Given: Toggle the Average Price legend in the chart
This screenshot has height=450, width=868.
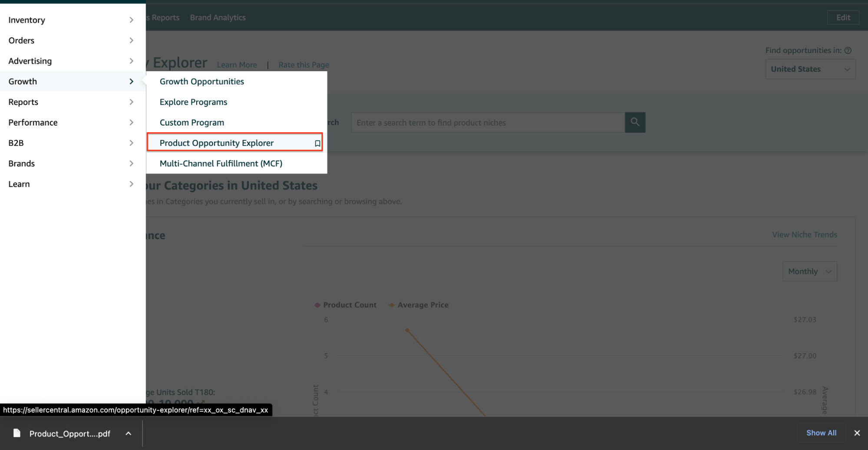Looking at the screenshot, I should coord(418,304).
